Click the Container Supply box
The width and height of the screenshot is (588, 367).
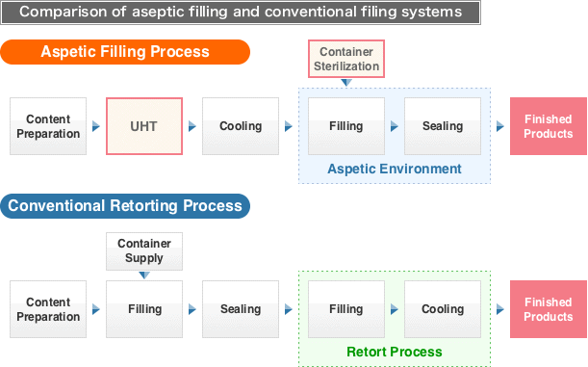[144, 251]
